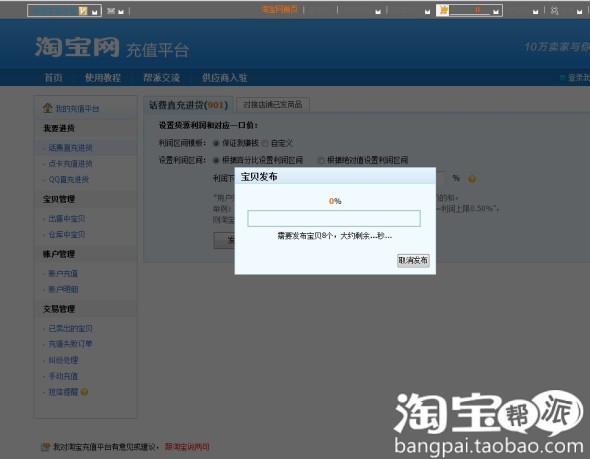The height and width of the screenshot is (459, 590).
Task: Open the dropdown arrow next to the envelope icon
Action: pyautogui.click(x=121, y=12)
